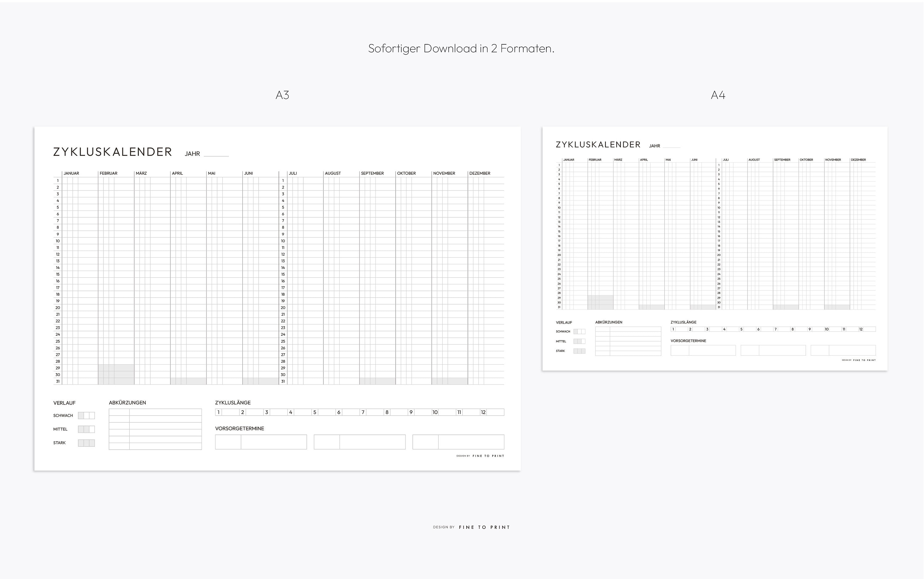Click 'DEZEMBER' column header on A4 sheet

(858, 160)
